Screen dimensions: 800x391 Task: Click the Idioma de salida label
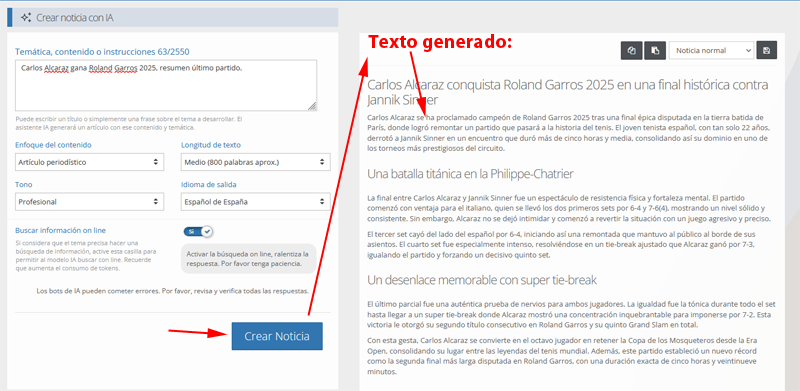[209, 185]
